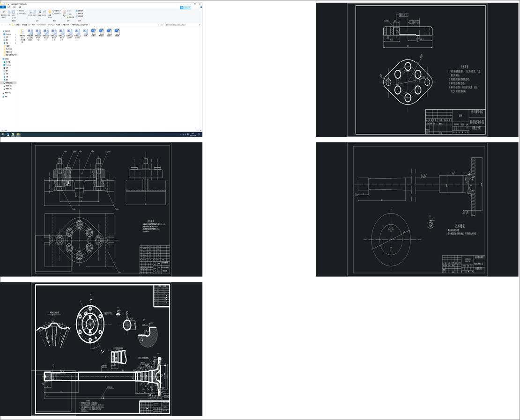Viewport: 520px width, 420px height.
Task: Select the first DWG drawing file
Action: (94, 32)
